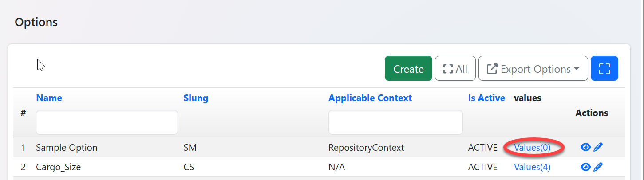Viewport: 644px width, 180px height.
Task: Click the RepositoryContext cell in row one
Action: [366, 148]
